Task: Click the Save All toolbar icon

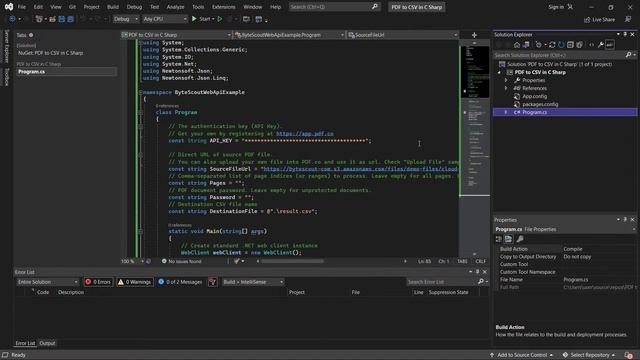Action: (70, 19)
